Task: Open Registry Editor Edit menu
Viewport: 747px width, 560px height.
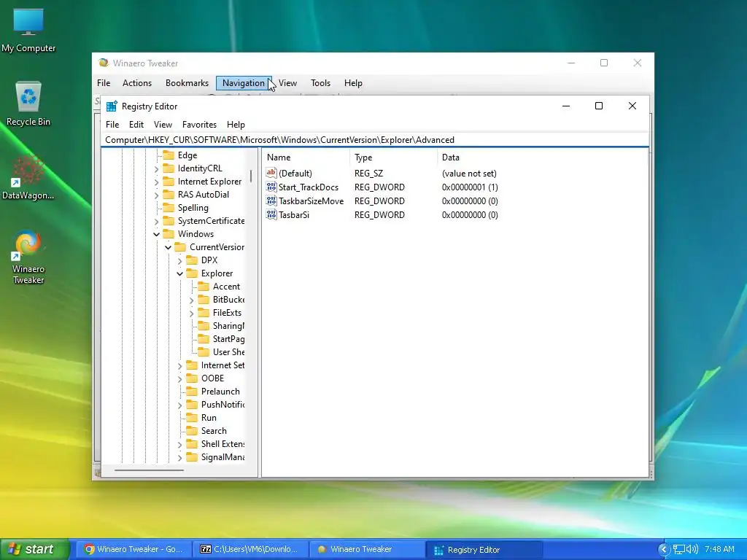Action: point(136,124)
